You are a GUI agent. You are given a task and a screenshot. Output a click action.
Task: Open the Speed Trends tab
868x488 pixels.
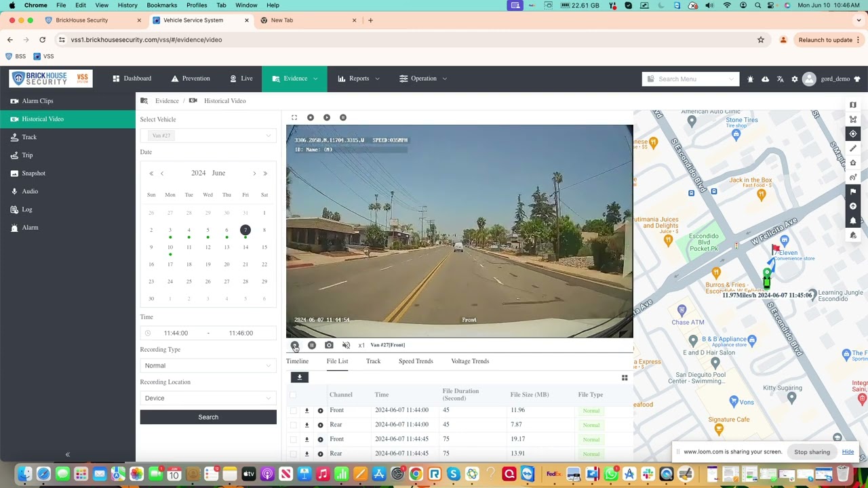[416, 361]
